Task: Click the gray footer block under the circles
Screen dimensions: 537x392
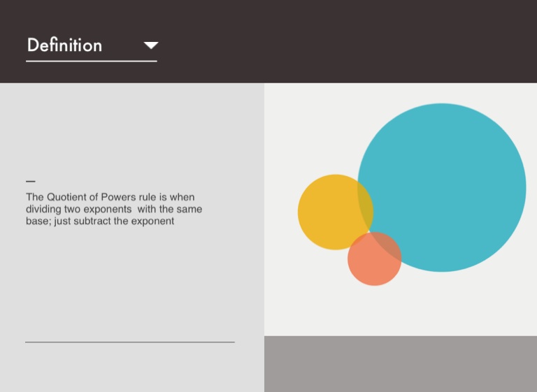Action: coord(401,364)
